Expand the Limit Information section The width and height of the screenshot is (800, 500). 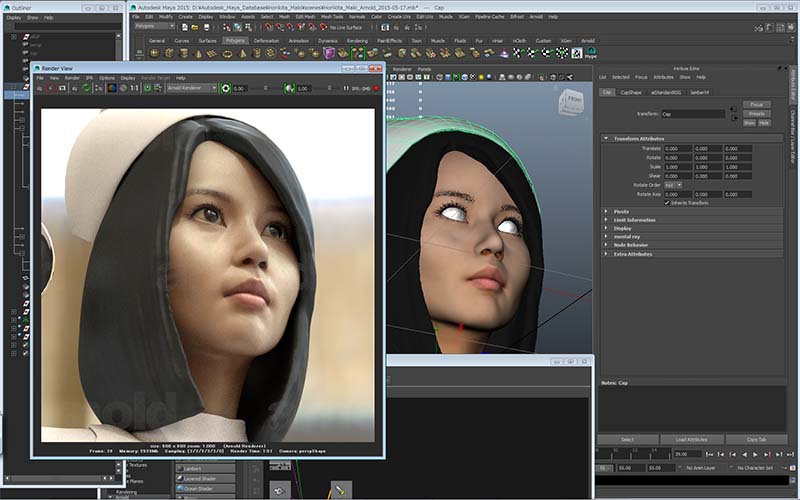coord(606,220)
